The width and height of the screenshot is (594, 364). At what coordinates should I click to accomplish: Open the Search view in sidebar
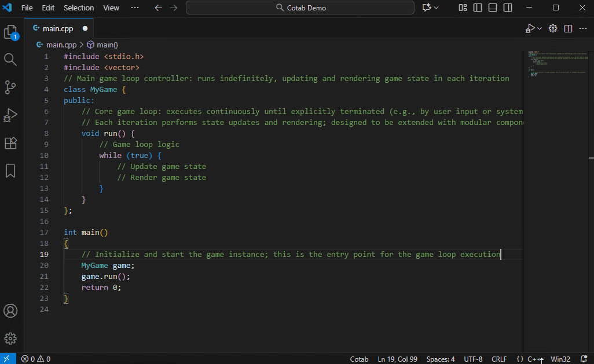[10, 59]
